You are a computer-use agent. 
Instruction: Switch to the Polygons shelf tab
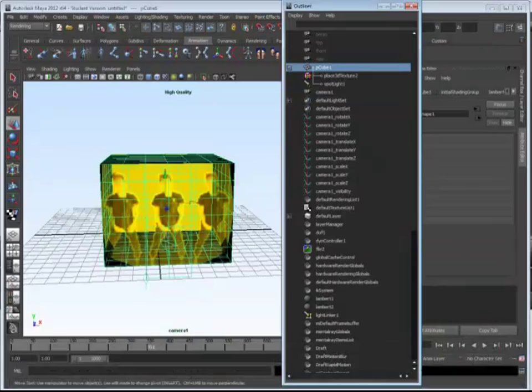pyautogui.click(x=109, y=41)
